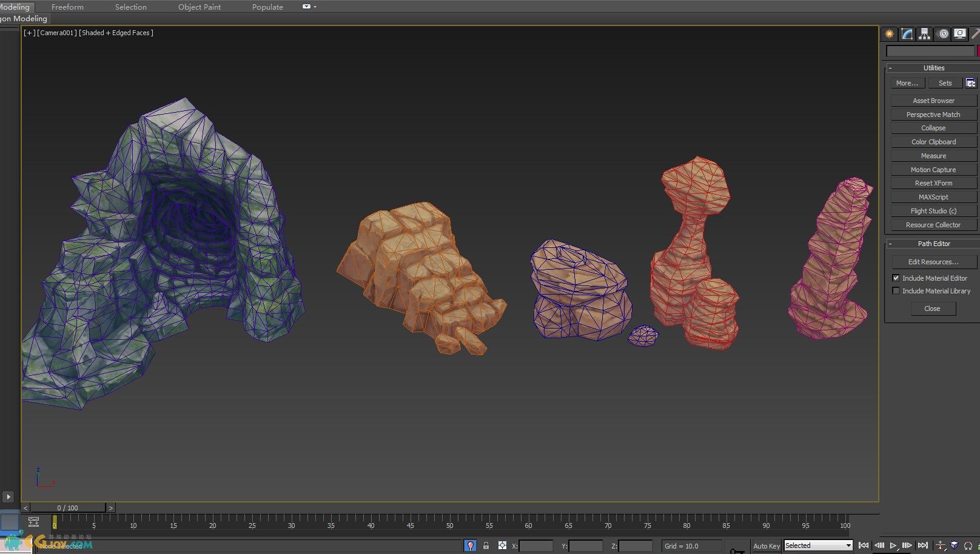Click the Configure Button Sets icon
The height and width of the screenshot is (554, 980).
click(x=971, y=83)
